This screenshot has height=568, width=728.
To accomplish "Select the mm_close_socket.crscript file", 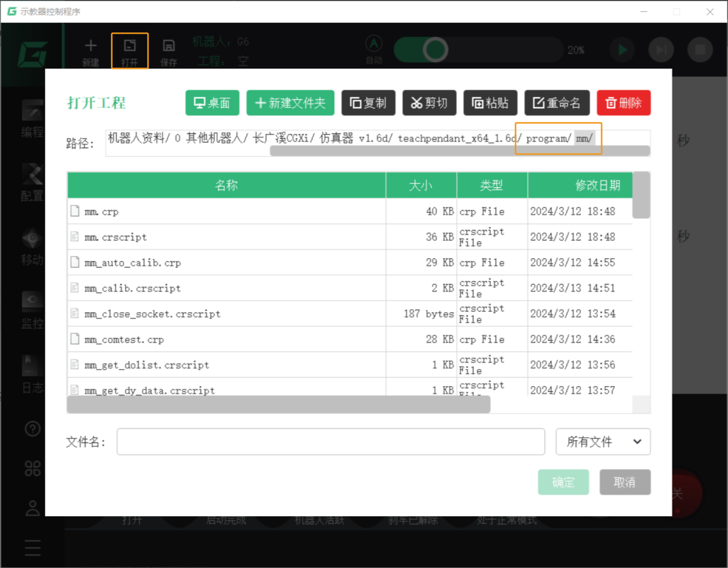I will tap(152, 314).
